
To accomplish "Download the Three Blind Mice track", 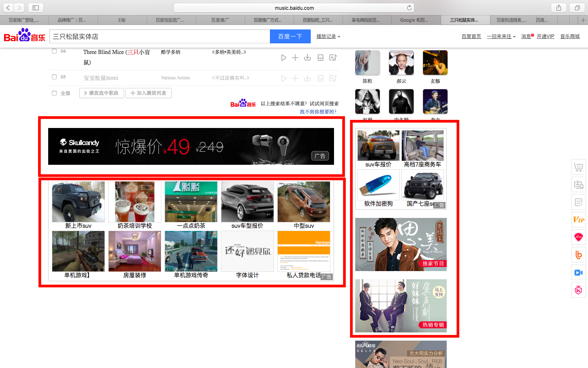I will (307, 58).
